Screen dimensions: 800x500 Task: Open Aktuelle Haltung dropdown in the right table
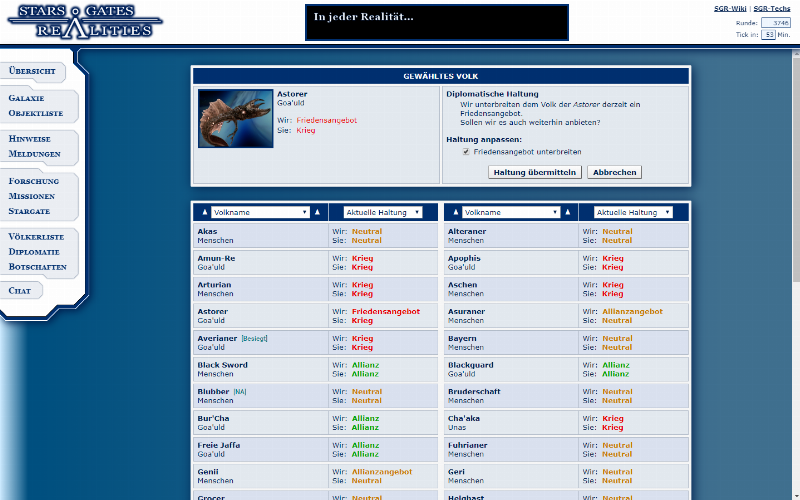click(x=633, y=212)
